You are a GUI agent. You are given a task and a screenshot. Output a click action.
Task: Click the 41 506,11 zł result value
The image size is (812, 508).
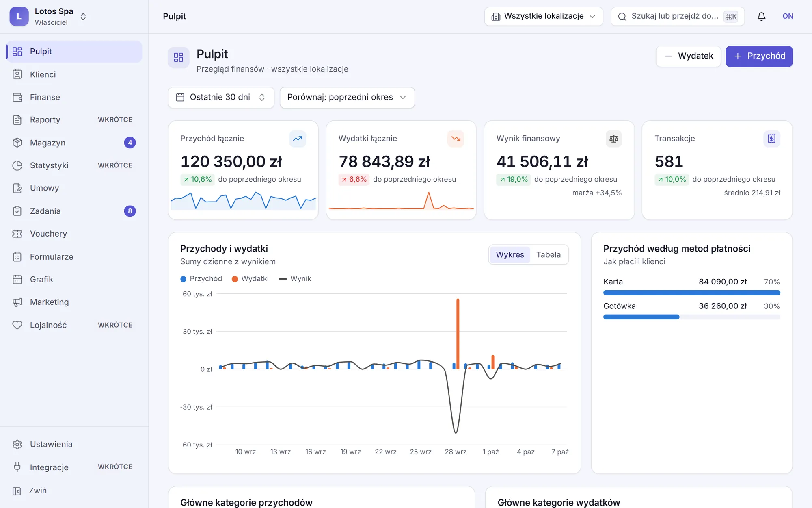(x=542, y=162)
